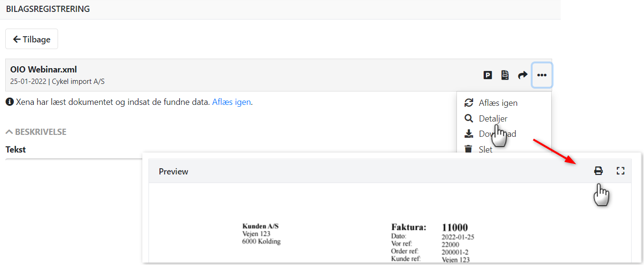
Task: Click the BILAGSREGISTRERING page heading
Action: pos(48,9)
